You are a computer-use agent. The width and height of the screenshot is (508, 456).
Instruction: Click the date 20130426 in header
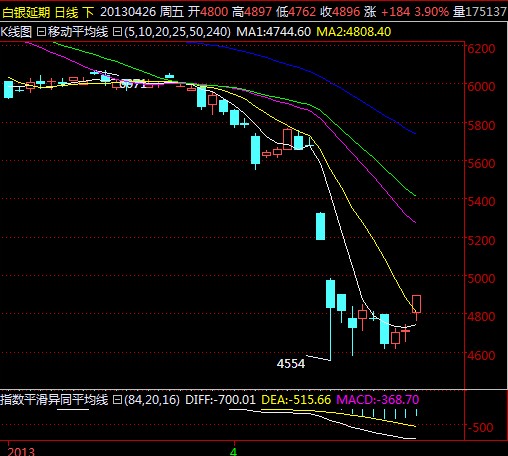coord(128,12)
